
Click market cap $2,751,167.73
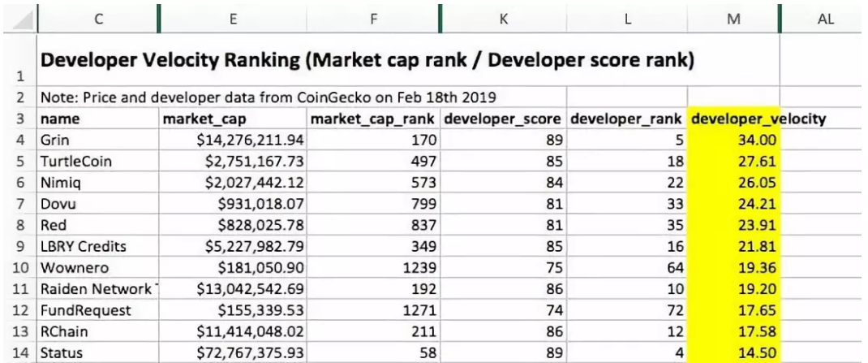(233, 162)
